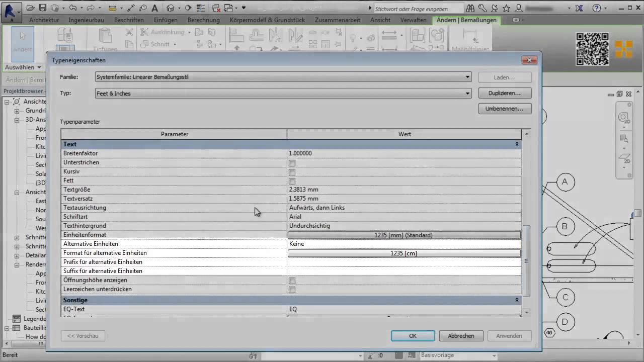Click the Schriftart value Arial
Image resolution: width=644 pixels, height=362 pixels.
(404, 217)
